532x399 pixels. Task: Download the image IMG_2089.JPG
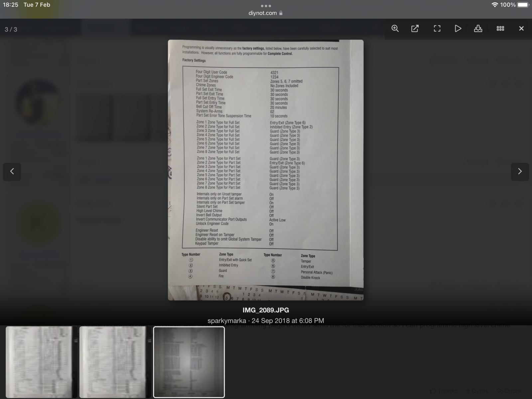coord(478,29)
